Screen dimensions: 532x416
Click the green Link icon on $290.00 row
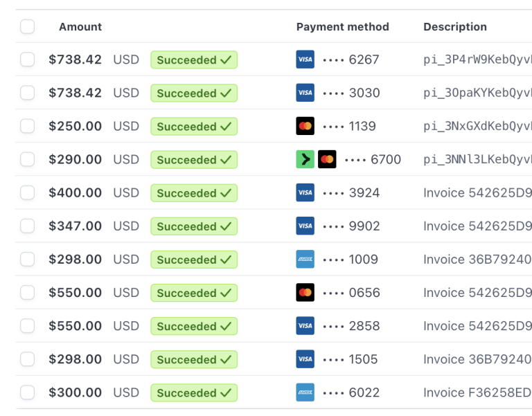305,159
